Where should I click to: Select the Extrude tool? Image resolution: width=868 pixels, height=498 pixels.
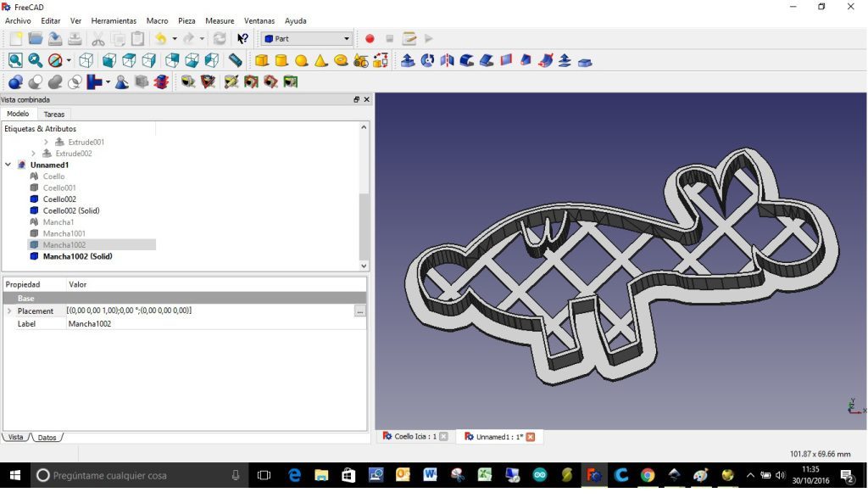coord(409,60)
